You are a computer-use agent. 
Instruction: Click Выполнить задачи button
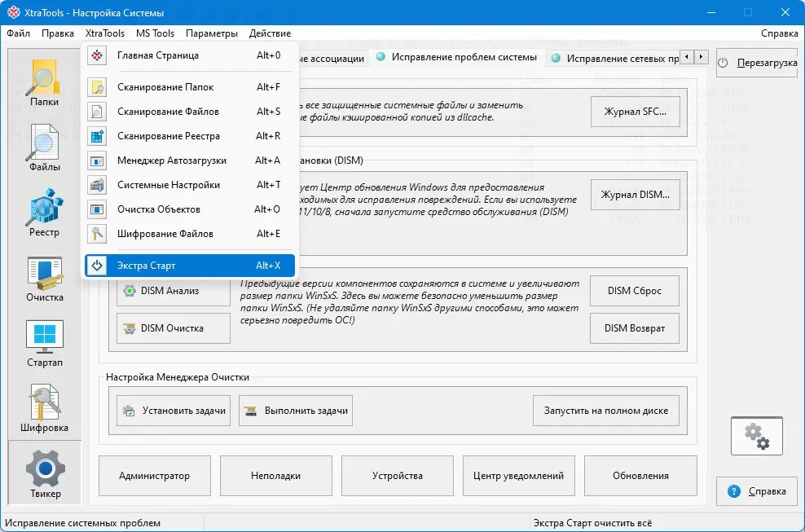(296, 411)
